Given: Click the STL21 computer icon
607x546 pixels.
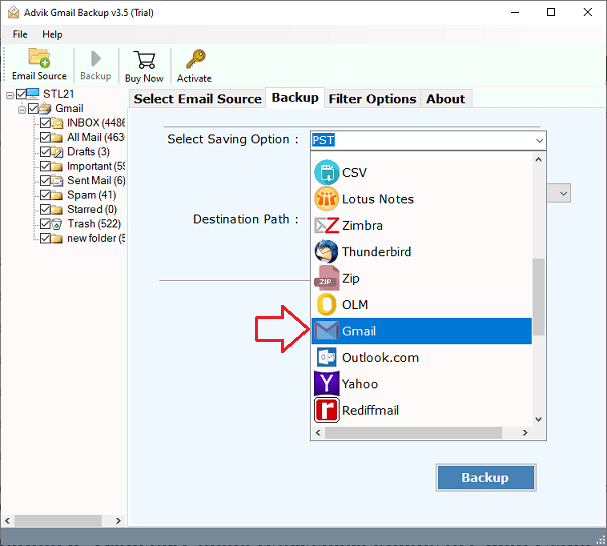Looking at the screenshot, I should 33,94.
